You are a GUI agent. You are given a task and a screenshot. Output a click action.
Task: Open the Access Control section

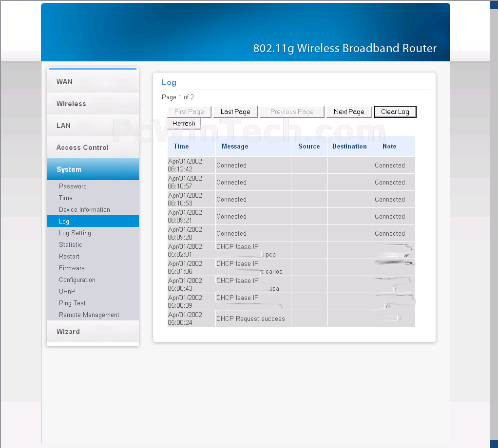click(x=82, y=148)
